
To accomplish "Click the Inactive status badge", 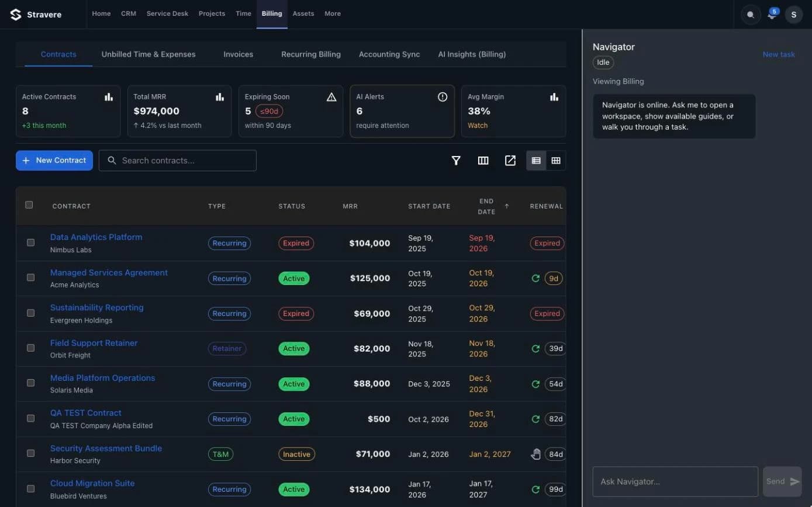I will point(296,454).
